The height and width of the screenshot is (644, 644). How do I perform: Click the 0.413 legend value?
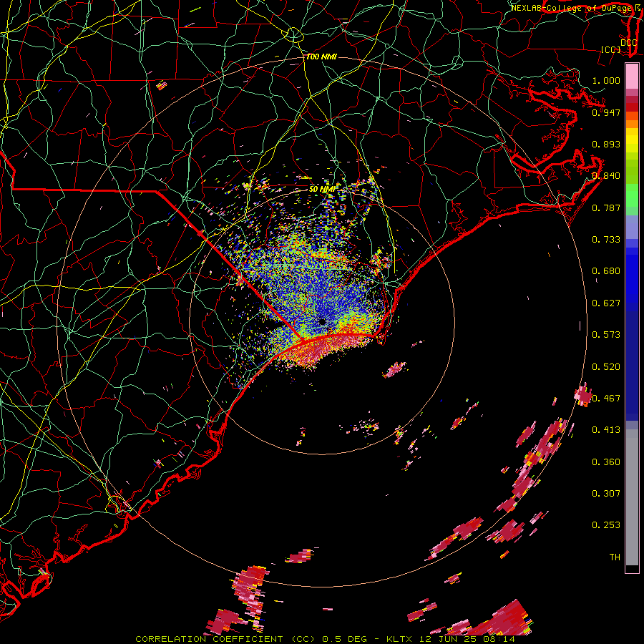tap(606, 430)
